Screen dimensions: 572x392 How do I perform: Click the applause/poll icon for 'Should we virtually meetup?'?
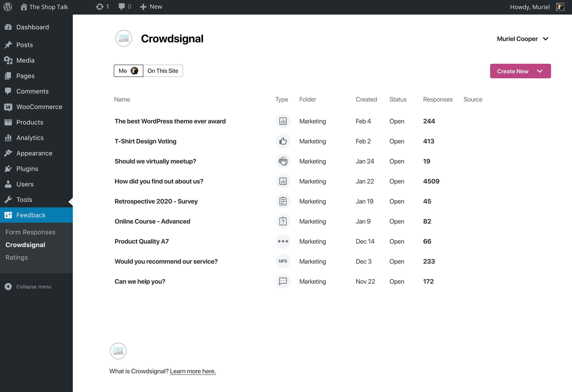[283, 161]
